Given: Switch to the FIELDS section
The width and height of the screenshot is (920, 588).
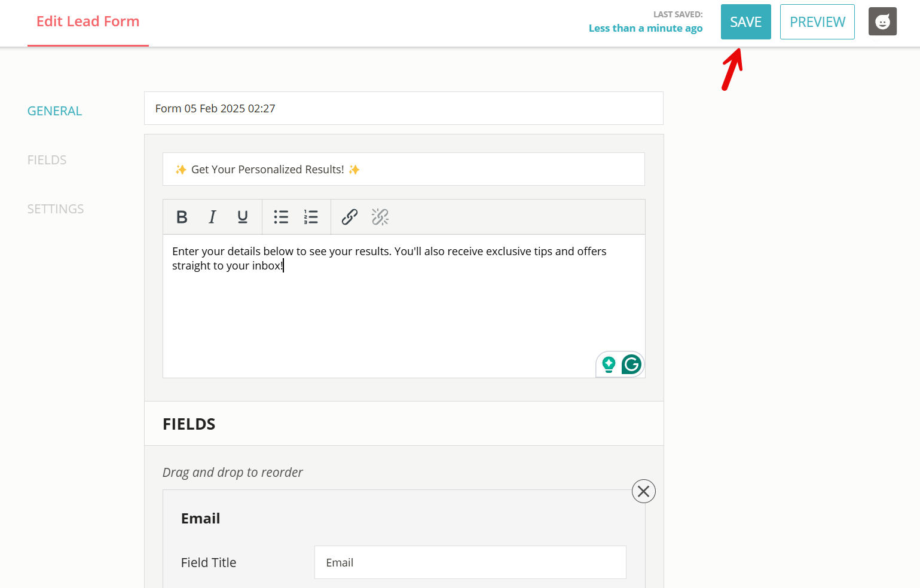Looking at the screenshot, I should click(47, 160).
